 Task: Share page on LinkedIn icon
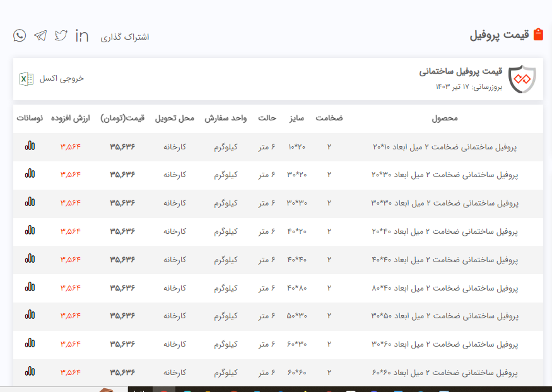pos(82,35)
